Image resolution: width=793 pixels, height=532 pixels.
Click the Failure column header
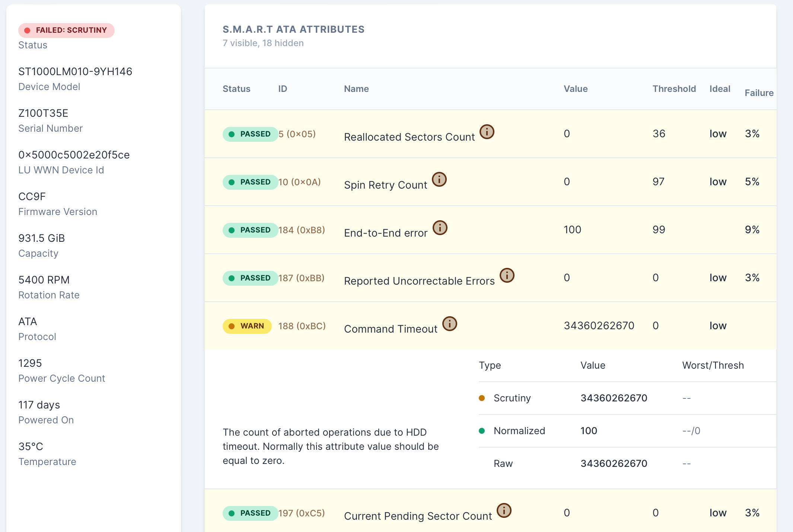tap(759, 93)
